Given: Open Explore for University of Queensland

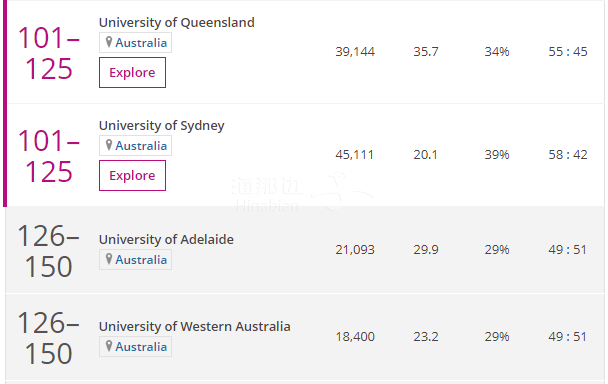Looking at the screenshot, I should [x=132, y=73].
